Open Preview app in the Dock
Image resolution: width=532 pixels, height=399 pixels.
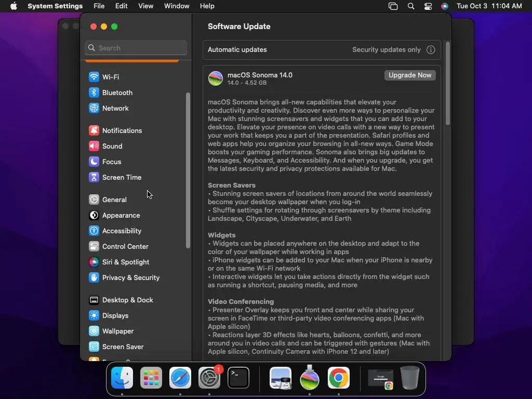281,378
